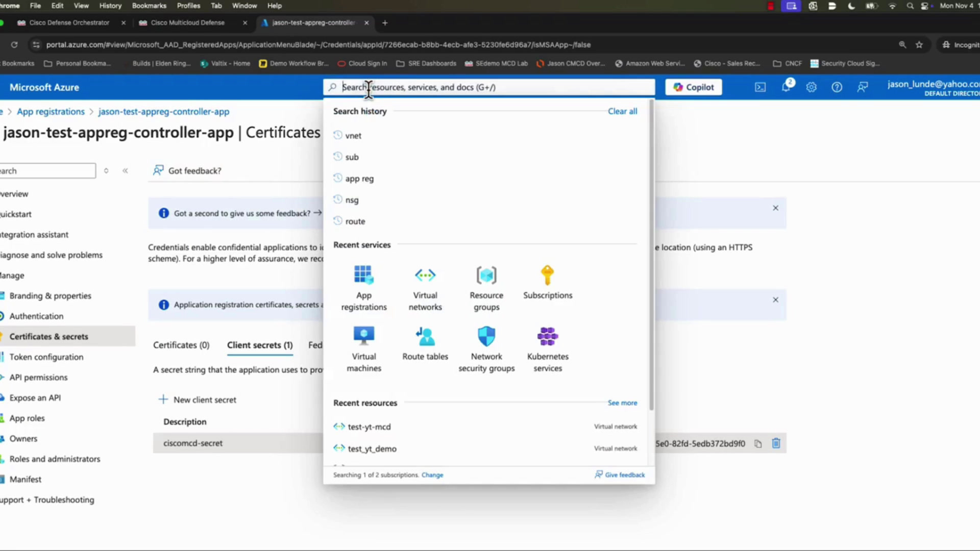Screen dimensions: 980x551
Task: Delete the ciscomcd-secret with trash icon
Action: tap(776, 443)
